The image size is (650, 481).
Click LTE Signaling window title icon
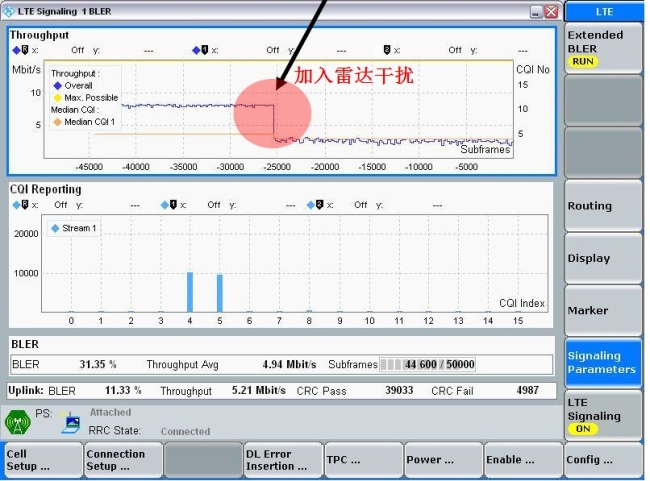8,11
